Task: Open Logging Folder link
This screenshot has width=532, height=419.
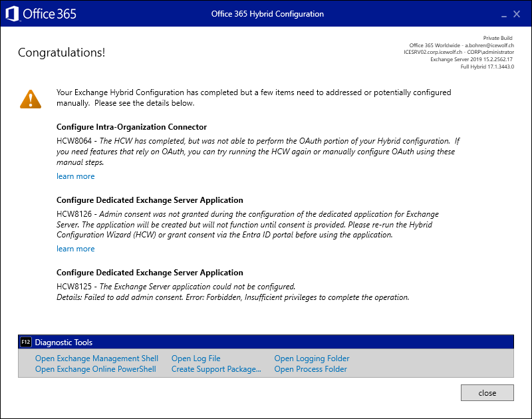Action: [x=312, y=358]
